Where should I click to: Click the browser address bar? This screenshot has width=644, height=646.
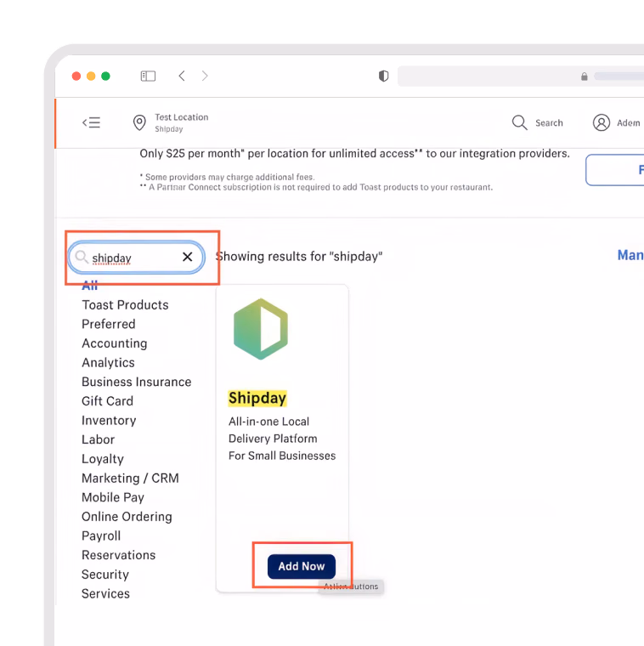click(x=521, y=76)
